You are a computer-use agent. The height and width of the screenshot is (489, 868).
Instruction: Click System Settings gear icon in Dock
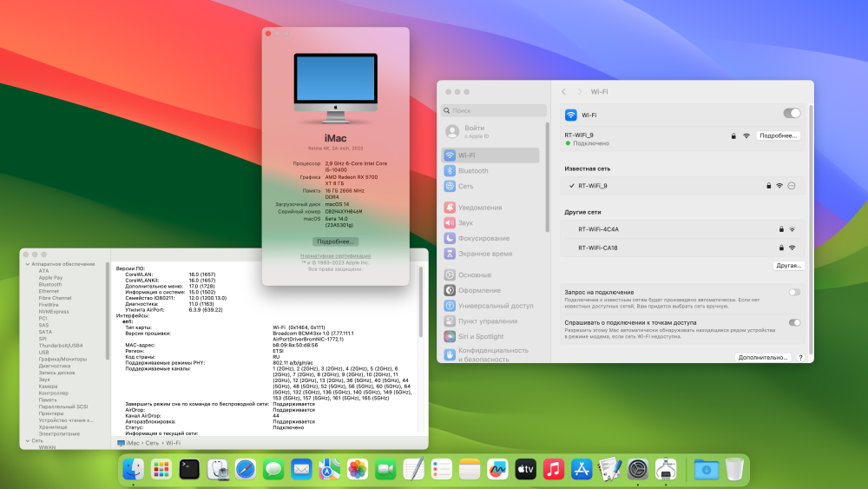(638, 470)
